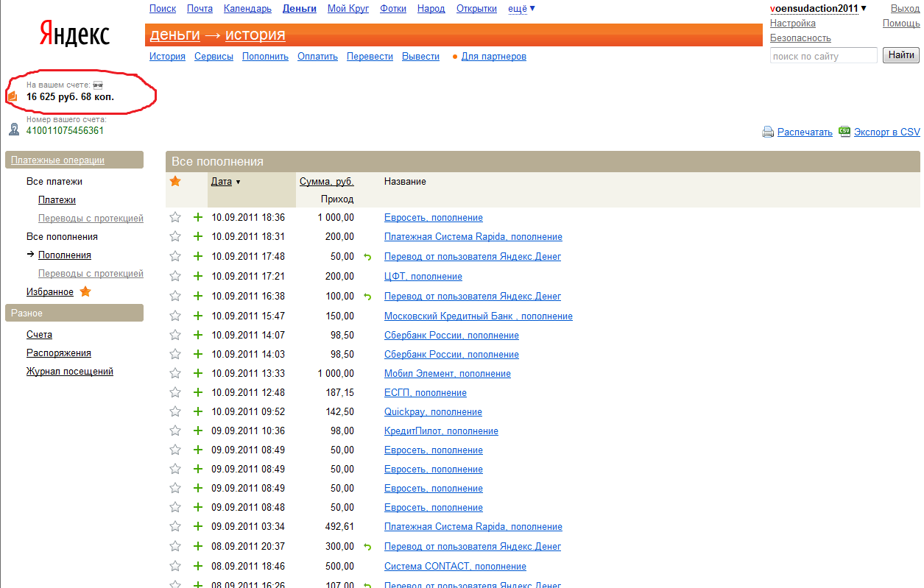This screenshot has height=588, width=924.
Task: Open the Московский Кредитный Банк, пополнение link
Action: click(478, 316)
